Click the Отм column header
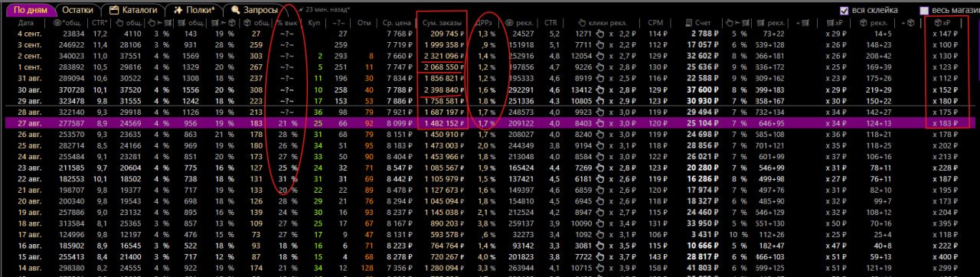980x277 pixels. (x=364, y=24)
